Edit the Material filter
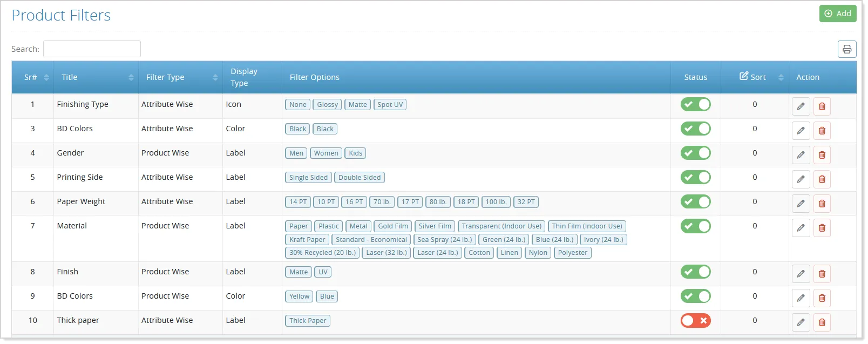This screenshot has width=868, height=344. [801, 228]
